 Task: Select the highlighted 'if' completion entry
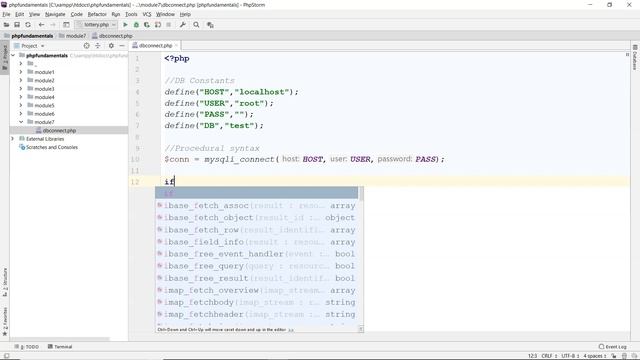(256, 193)
